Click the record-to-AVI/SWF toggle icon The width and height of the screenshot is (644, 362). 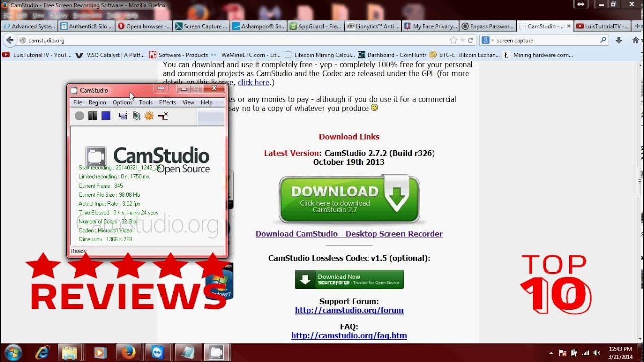click(136, 116)
